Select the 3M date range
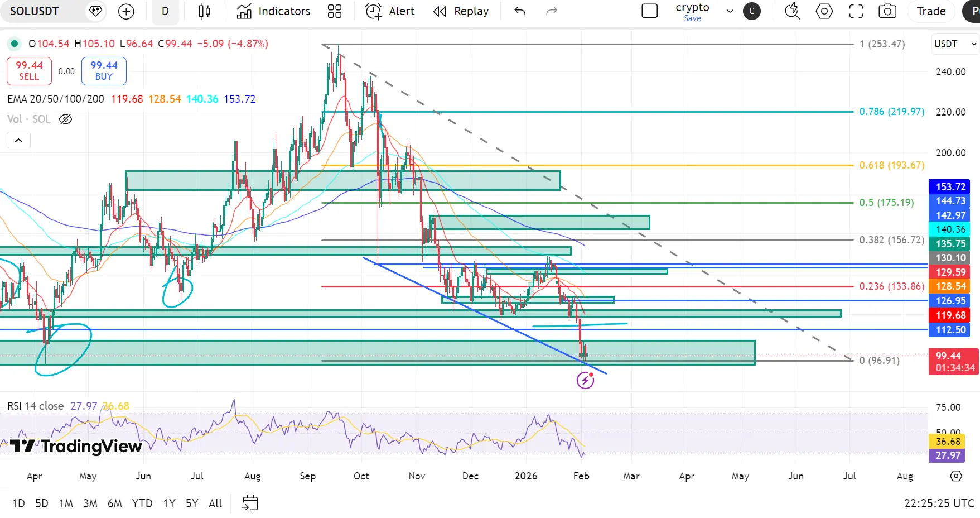Image resolution: width=980 pixels, height=518 pixels. [90, 503]
